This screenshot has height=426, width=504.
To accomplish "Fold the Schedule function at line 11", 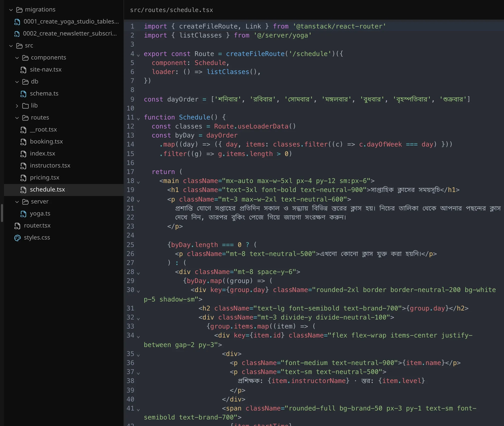I will click(138, 118).
